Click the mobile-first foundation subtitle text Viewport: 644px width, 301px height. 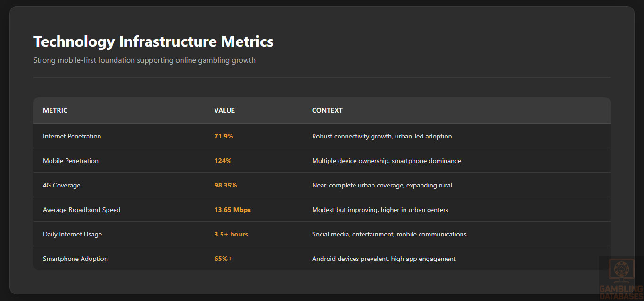[144, 60]
